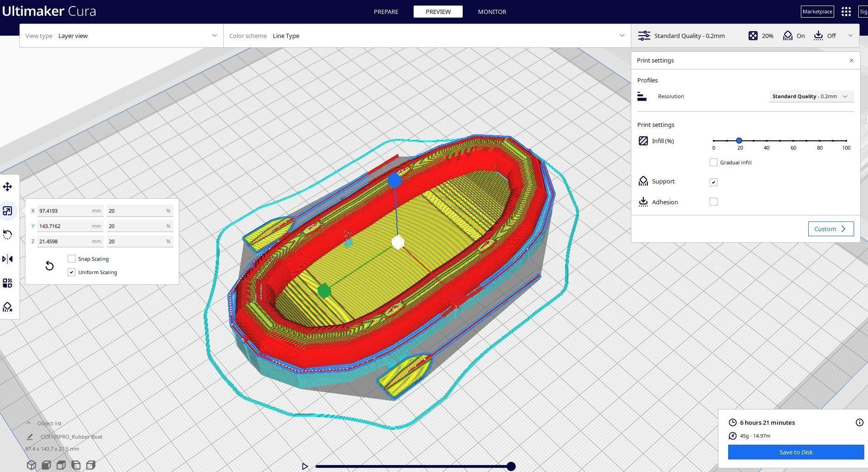
Task: Click the reset scale arrow icon
Action: pyautogui.click(x=50, y=265)
